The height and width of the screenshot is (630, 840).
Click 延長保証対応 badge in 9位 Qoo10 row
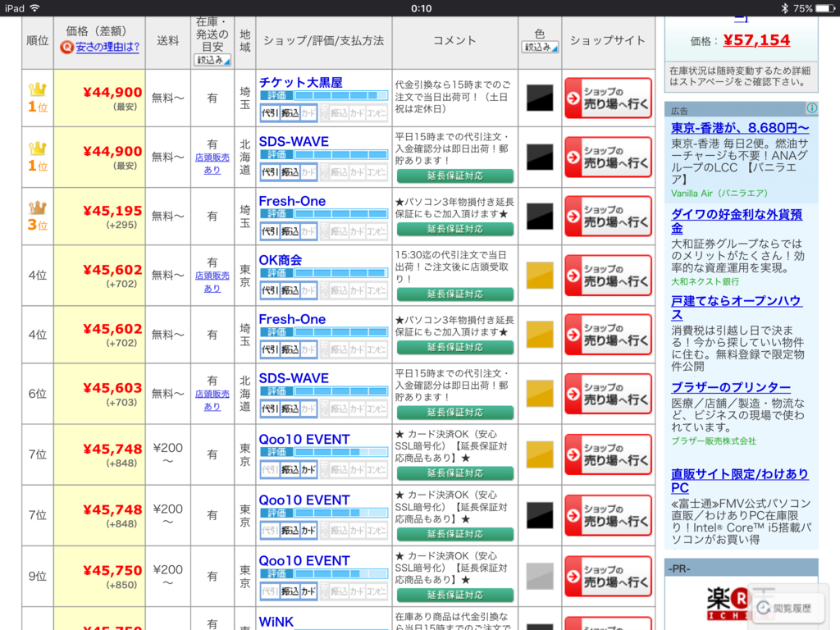point(454,595)
